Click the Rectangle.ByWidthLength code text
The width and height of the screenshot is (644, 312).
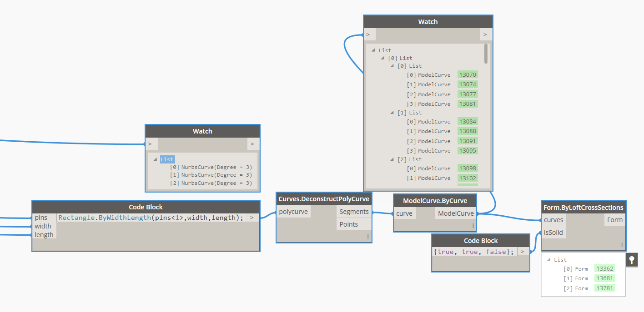pos(151,218)
